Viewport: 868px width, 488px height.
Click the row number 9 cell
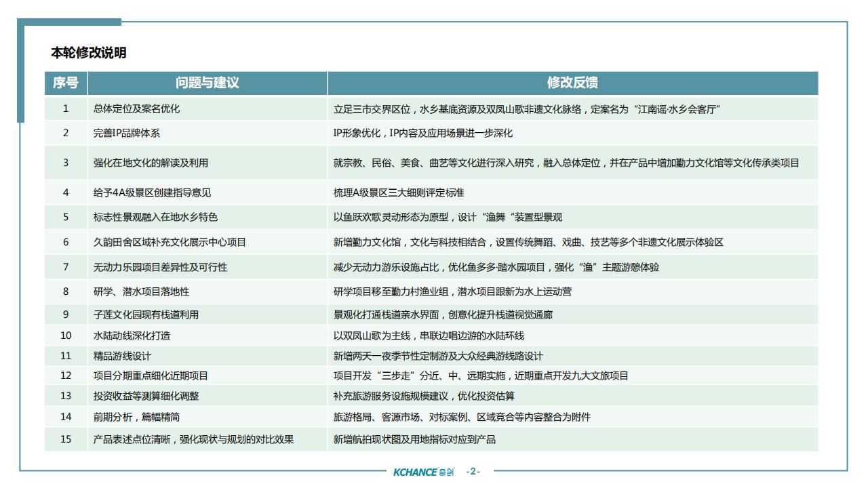point(66,314)
